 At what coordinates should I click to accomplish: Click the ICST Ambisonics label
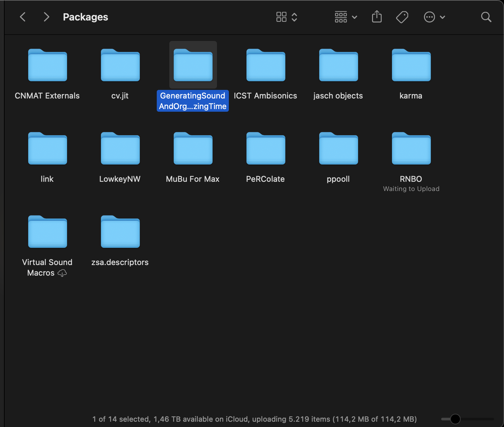click(x=266, y=96)
